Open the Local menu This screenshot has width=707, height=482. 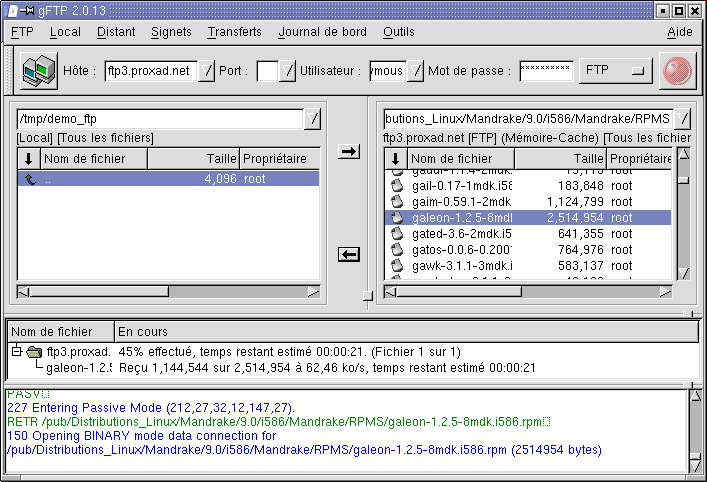coord(65,32)
